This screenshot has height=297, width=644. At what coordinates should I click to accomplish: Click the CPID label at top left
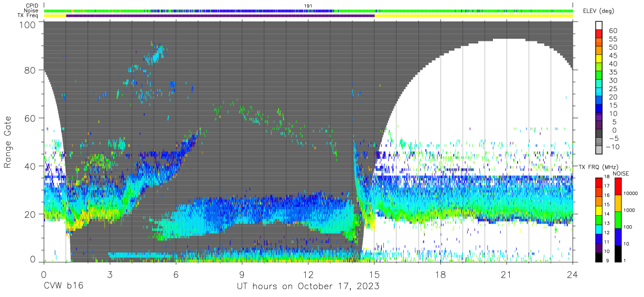click(x=31, y=6)
